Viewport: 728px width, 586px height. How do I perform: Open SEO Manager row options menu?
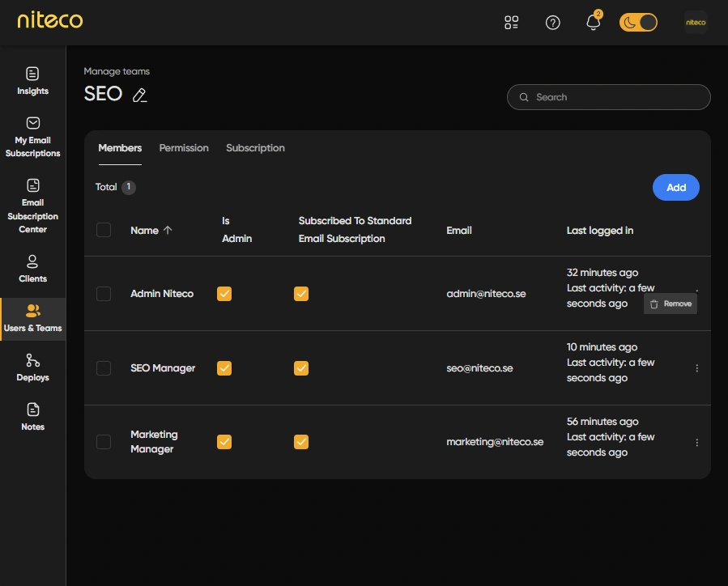697,368
